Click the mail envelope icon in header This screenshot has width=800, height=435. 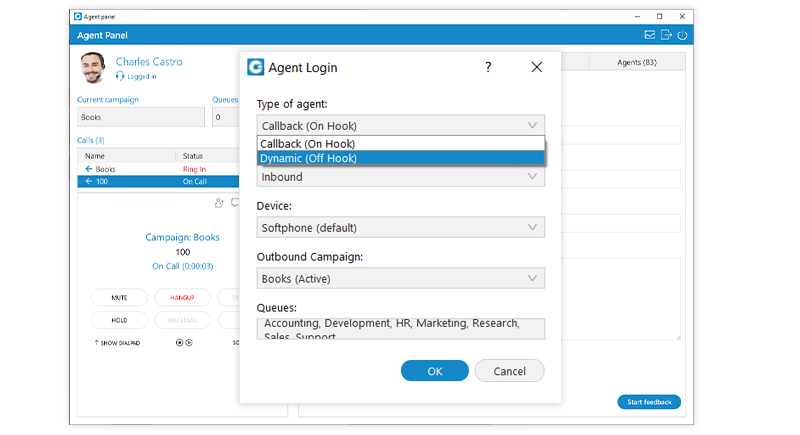coord(649,35)
